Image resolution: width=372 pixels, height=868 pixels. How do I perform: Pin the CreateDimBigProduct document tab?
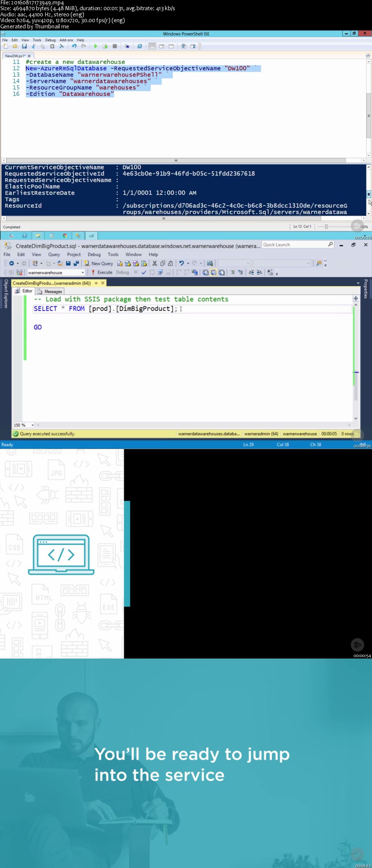[x=96, y=283]
